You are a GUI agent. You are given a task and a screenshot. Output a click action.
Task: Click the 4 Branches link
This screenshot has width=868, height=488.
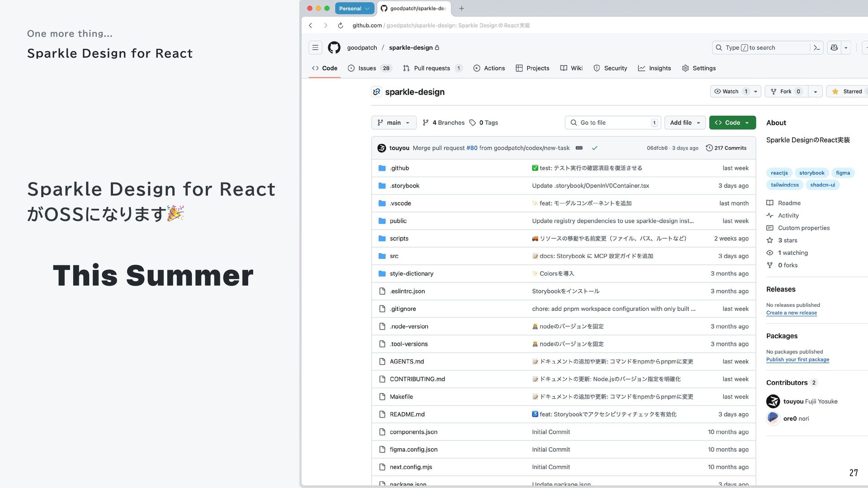[x=443, y=122]
